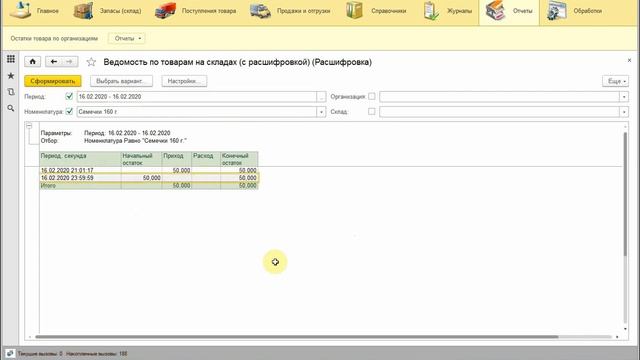Expand the Еще menu
The height and width of the screenshot is (360, 640).
[616, 81]
